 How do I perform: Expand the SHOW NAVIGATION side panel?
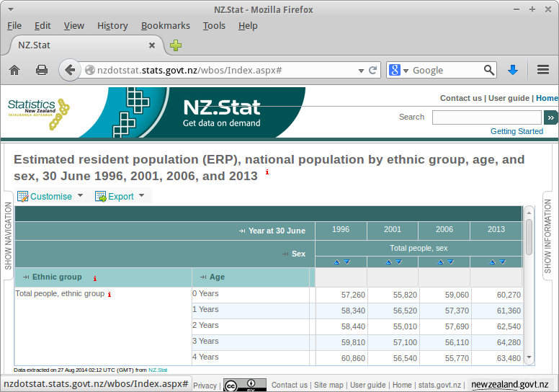point(8,236)
